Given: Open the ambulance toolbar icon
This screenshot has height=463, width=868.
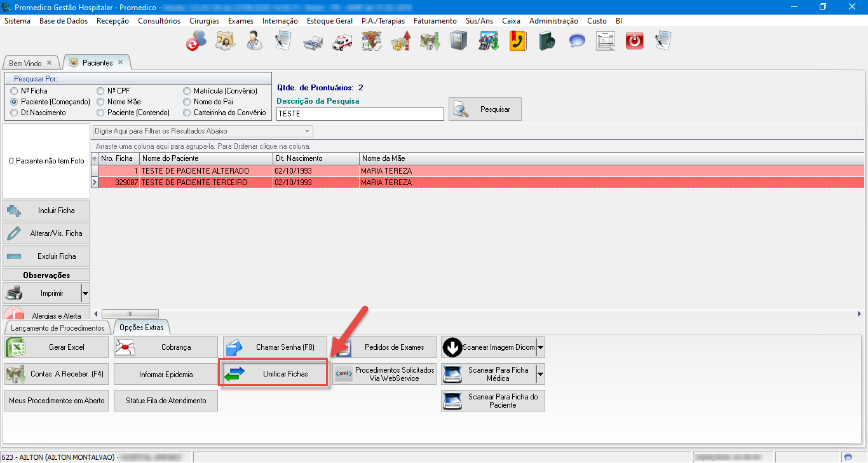Looking at the screenshot, I should [x=342, y=41].
